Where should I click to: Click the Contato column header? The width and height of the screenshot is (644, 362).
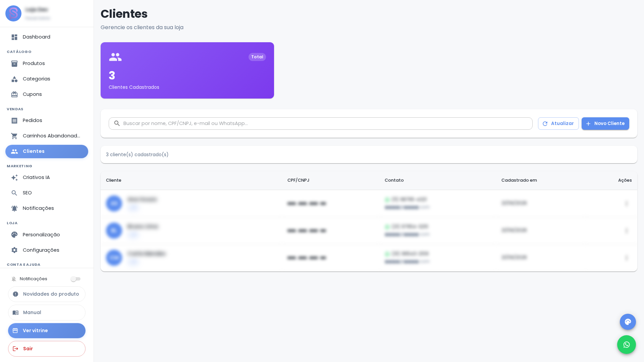tap(394, 180)
